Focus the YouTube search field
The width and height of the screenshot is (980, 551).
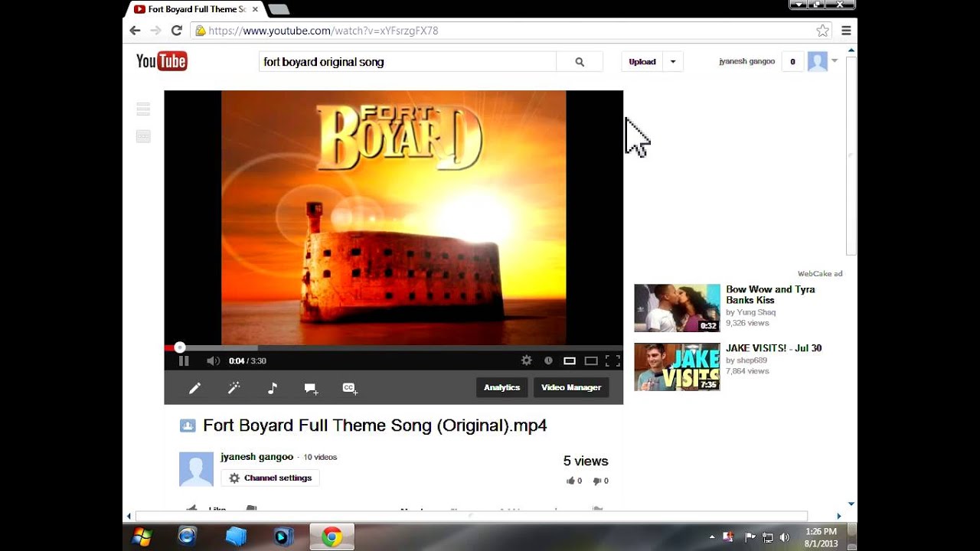coord(407,62)
